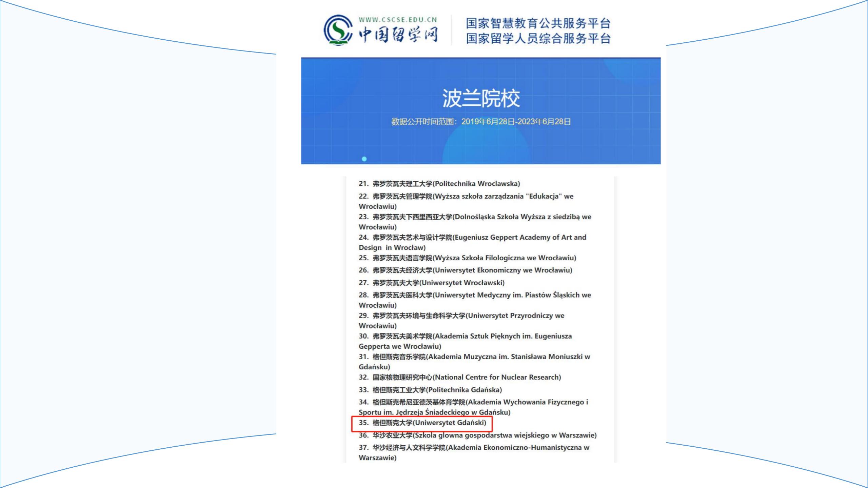The width and height of the screenshot is (868, 488).
Task: Click the 波兰院校 banner title
Action: (x=481, y=99)
